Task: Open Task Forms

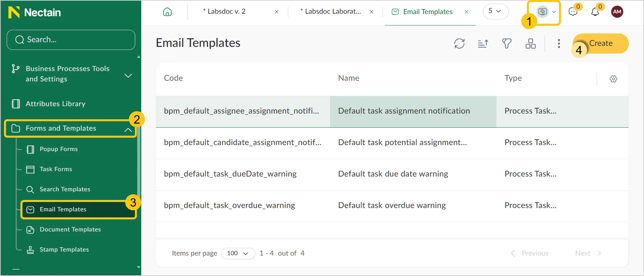Action: click(x=56, y=169)
